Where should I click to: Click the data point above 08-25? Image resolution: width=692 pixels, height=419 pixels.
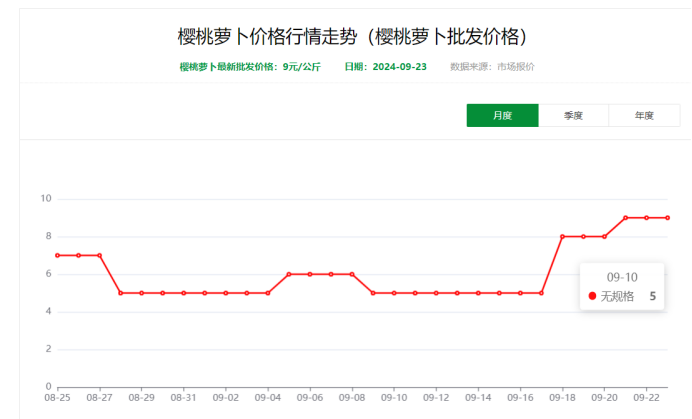point(57,255)
